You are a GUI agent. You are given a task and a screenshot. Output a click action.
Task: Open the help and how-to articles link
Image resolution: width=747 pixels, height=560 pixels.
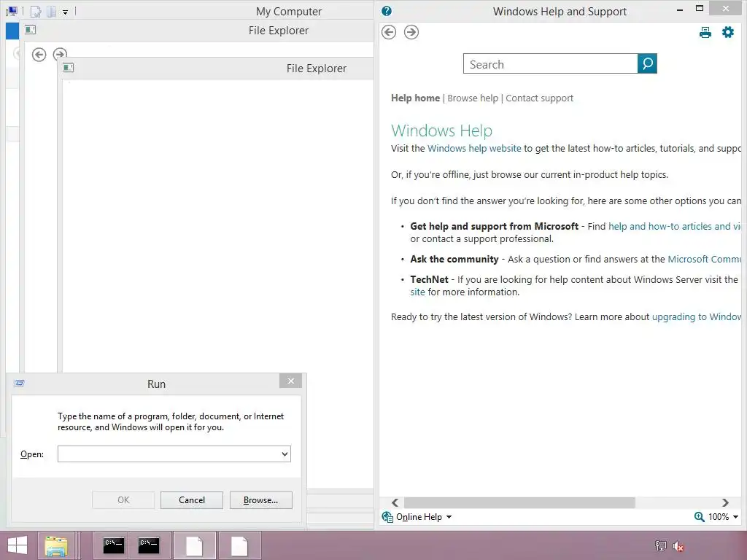click(x=675, y=226)
